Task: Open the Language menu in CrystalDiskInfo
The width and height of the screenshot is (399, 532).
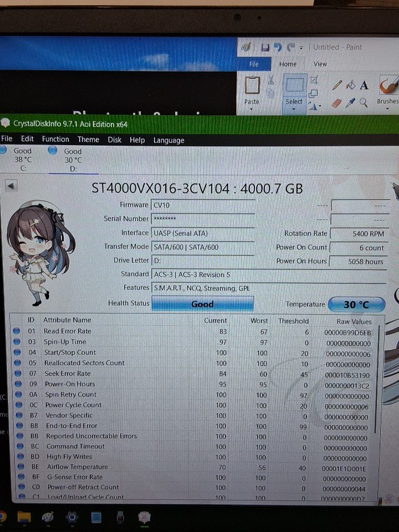Action: (x=168, y=140)
